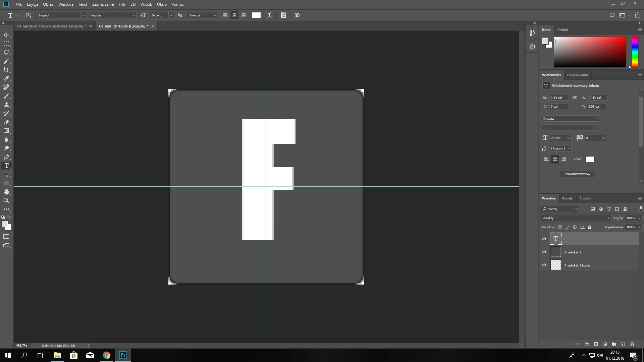Open the Filtr menu
The image size is (644, 362).
click(122, 4)
